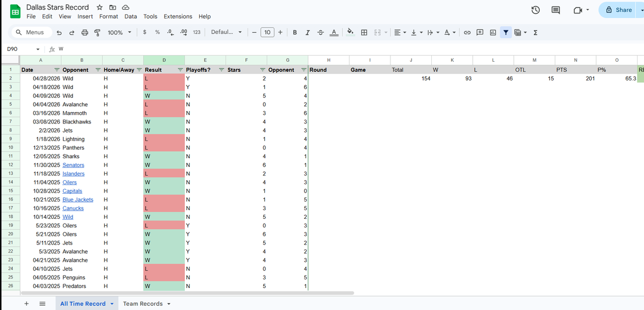
Task: Click the Undo arrow
Action: click(59, 32)
